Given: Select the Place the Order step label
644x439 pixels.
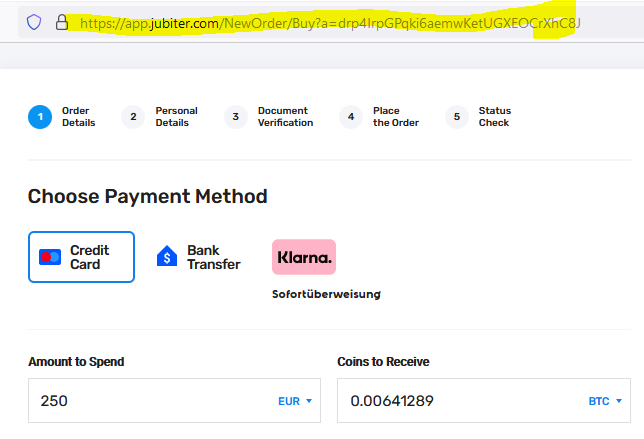Looking at the screenshot, I should (396, 117).
